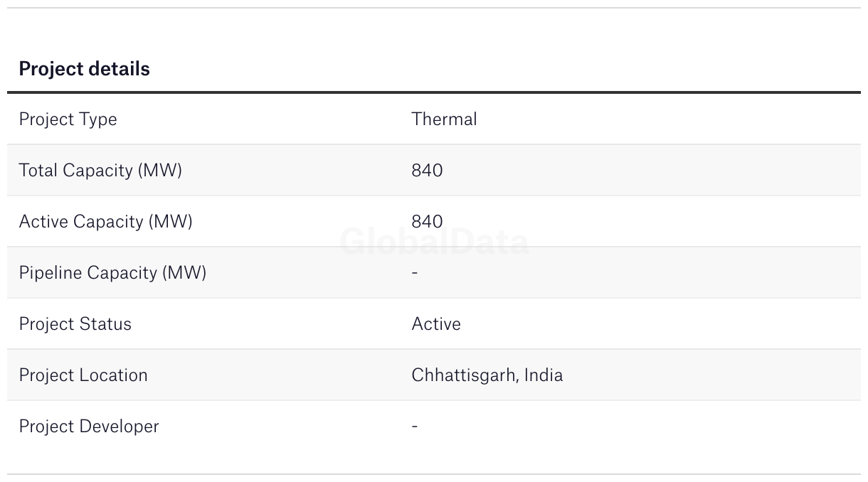
Task: Click the Project Type row label
Action: (x=68, y=119)
